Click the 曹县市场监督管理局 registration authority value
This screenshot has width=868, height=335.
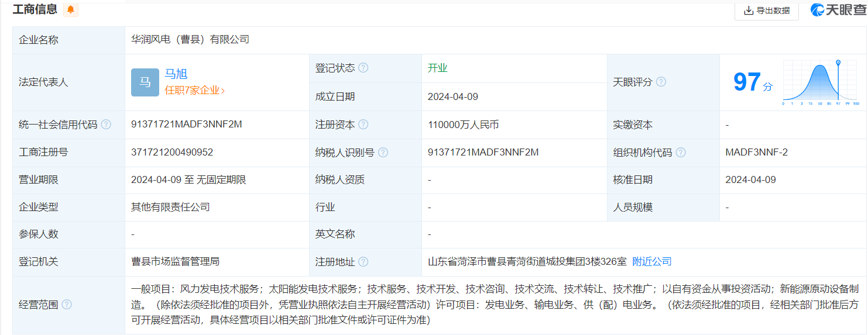pos(175,261)
